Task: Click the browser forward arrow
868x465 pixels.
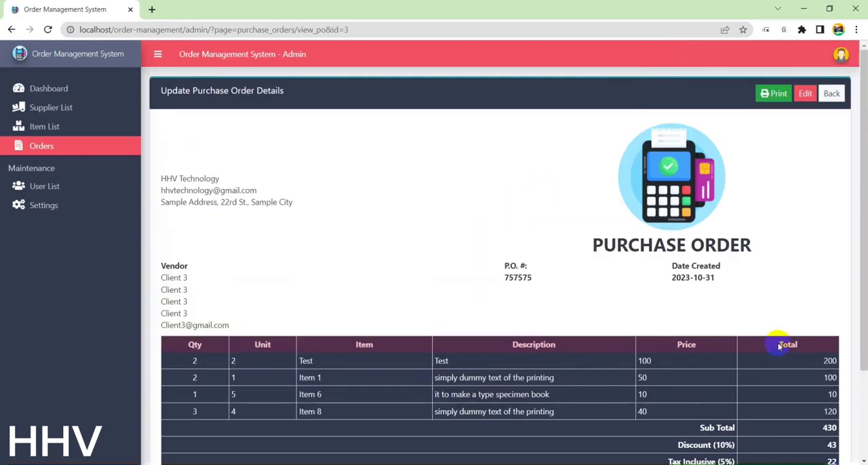Action: (x=30, y=30)
